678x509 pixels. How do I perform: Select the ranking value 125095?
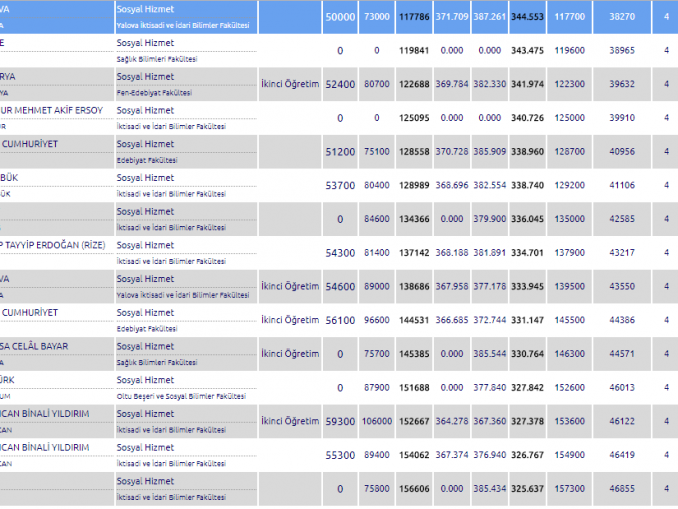coord(412,118)
